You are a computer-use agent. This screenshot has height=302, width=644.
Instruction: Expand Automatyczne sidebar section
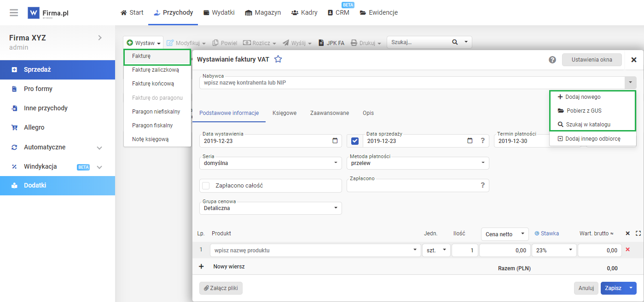(99, 148)
